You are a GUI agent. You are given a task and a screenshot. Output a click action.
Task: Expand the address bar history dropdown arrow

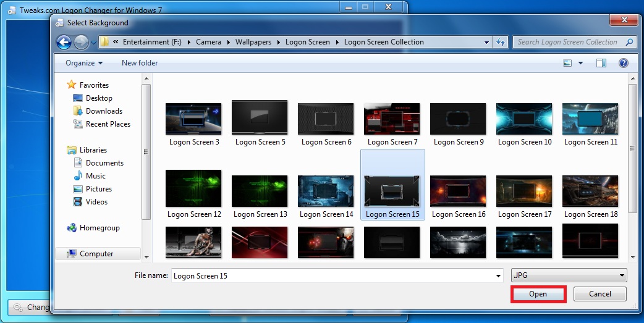486,42
